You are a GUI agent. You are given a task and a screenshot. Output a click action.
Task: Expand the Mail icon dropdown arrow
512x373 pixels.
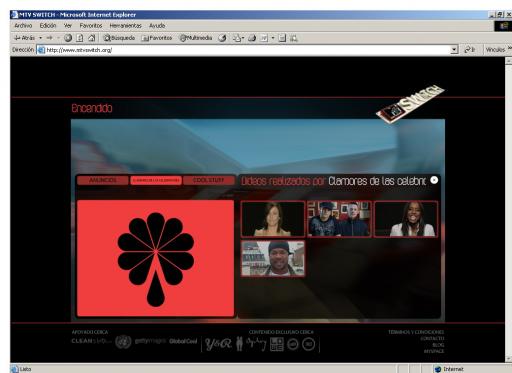click(x=243, y=38)
